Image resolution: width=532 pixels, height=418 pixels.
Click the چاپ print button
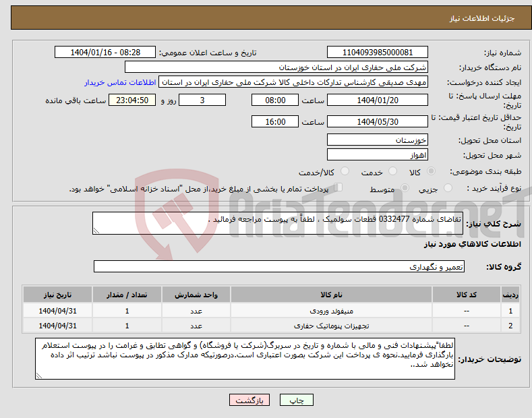click(x=297, y=400)
